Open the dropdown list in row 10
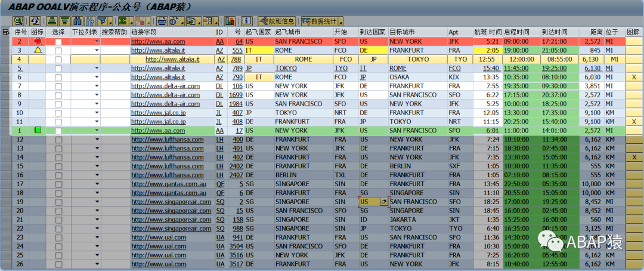Screen dimensions: 644x271 (x=97, y=113)
